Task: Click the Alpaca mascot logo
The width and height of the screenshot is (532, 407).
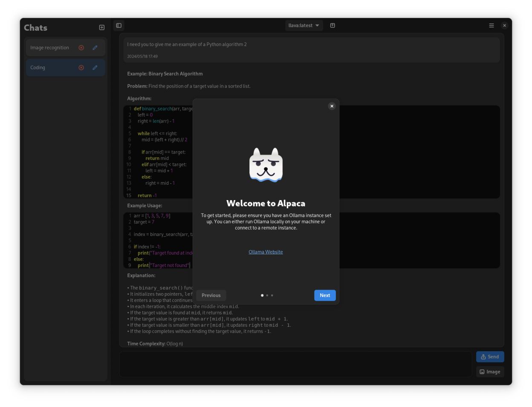Action: pyautogui.click(x=266, y=165)
